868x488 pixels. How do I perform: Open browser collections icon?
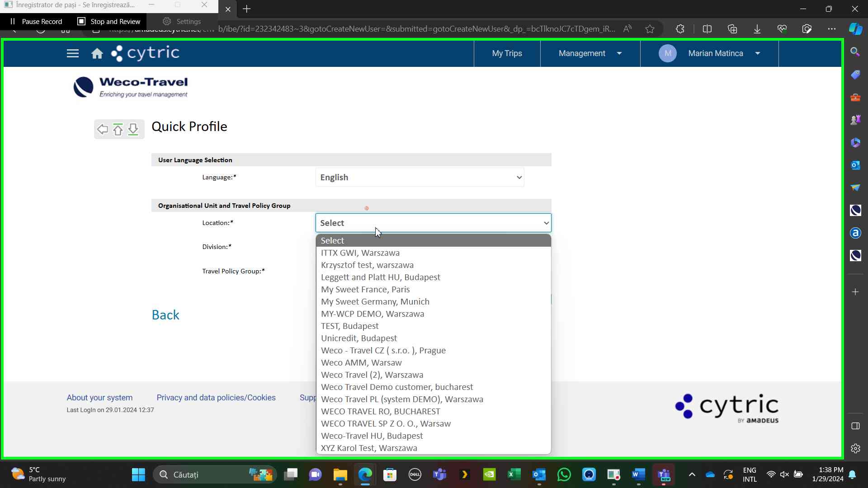click(732, 29)
